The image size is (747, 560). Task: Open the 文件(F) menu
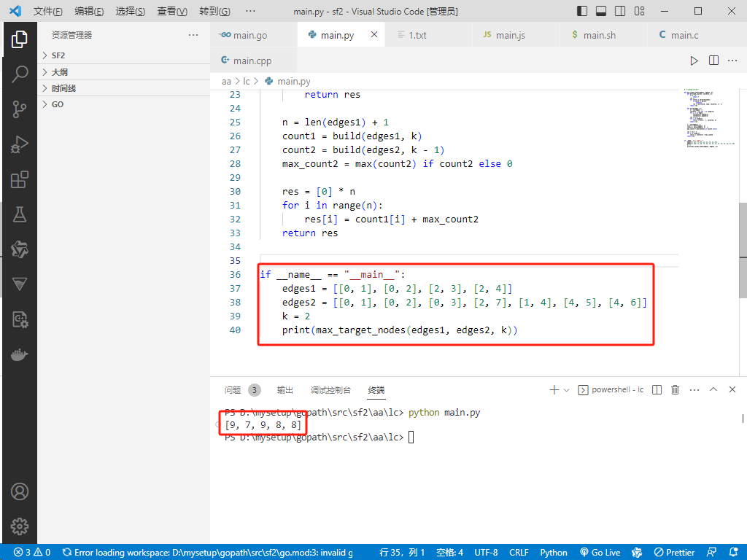tap(47, 11)
